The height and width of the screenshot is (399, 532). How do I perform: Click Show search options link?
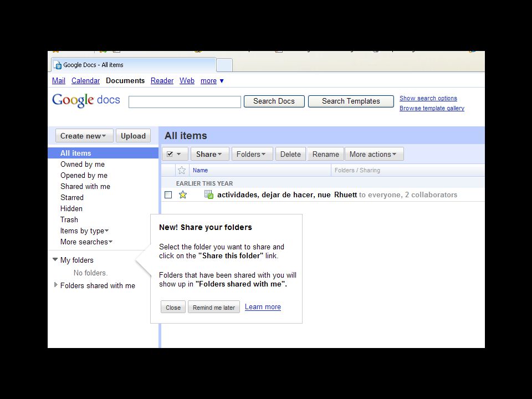point(428,98)
